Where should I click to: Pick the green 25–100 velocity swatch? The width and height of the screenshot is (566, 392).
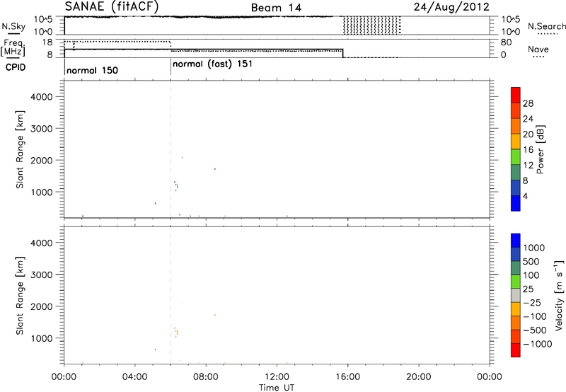(516, 282)
